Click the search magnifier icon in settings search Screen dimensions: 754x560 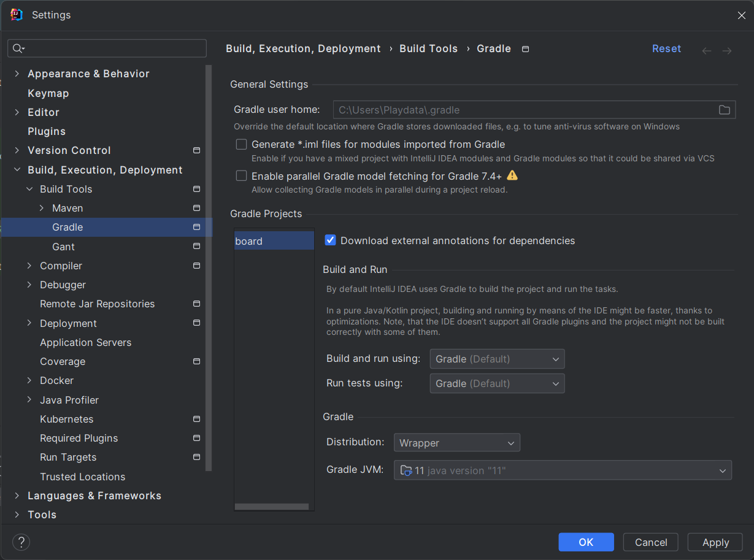coord(18,48)
